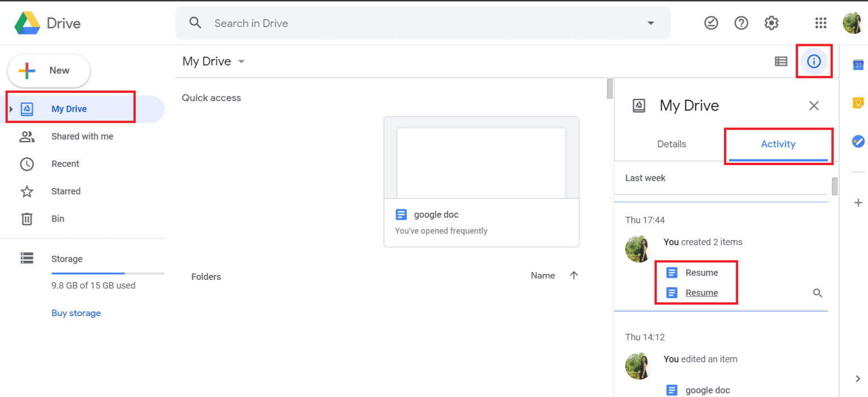This screenshot has width=868, height=397.
Task: Switch to the Activity tab
Action: coord(778,144)
